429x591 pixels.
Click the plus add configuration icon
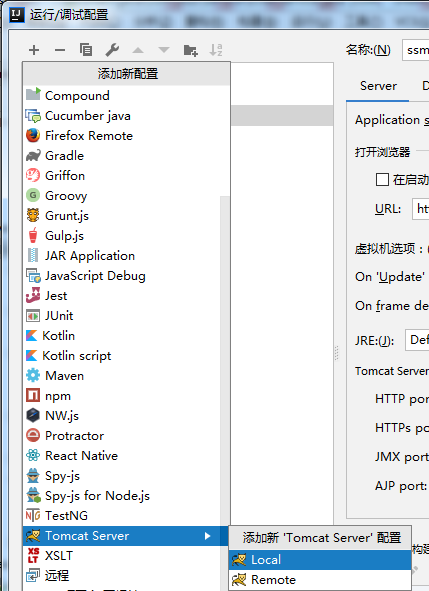click(x=34, y=50)
